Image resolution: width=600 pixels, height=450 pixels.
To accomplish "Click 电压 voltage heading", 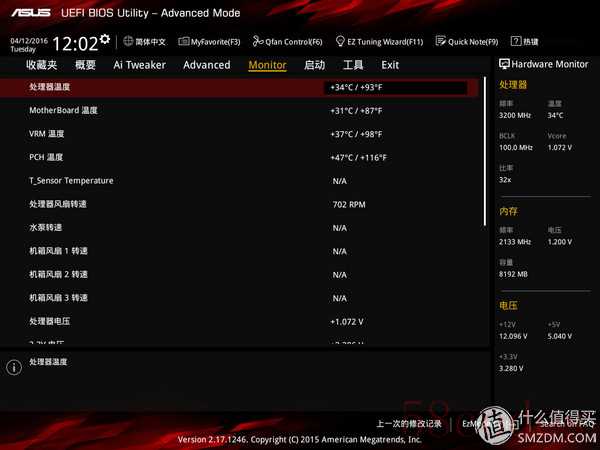I will (x=508, y=305).
